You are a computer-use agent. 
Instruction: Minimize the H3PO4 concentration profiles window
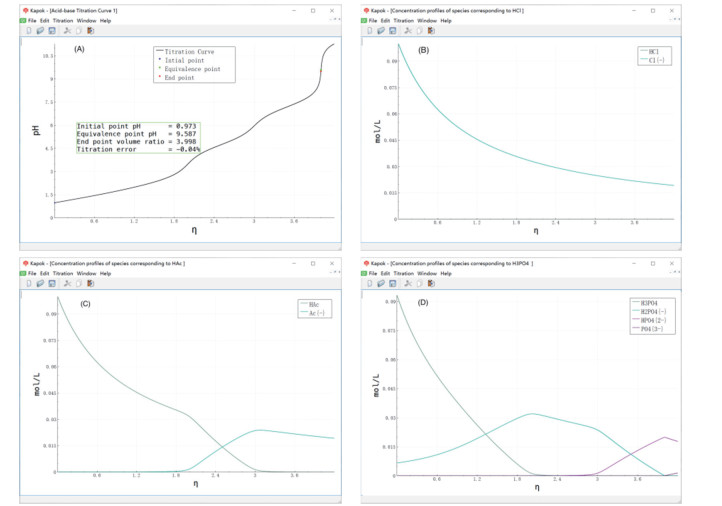pos(634,263)
